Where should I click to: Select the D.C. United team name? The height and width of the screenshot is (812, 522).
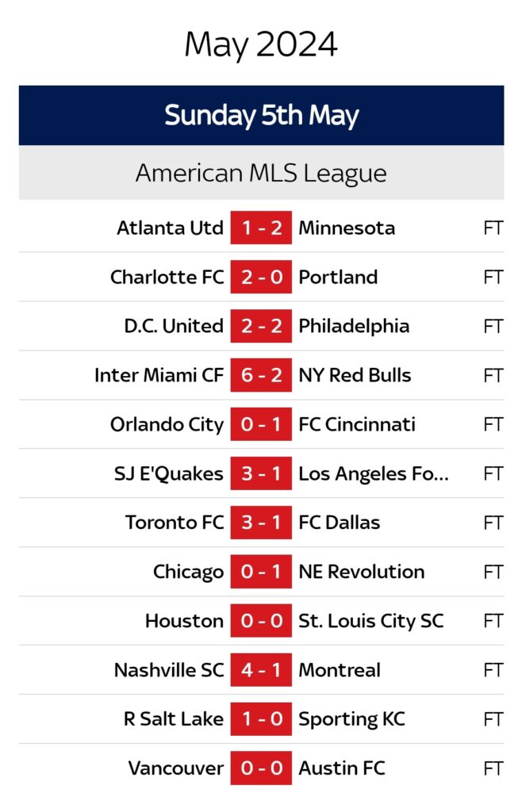(x=174, y=327)
